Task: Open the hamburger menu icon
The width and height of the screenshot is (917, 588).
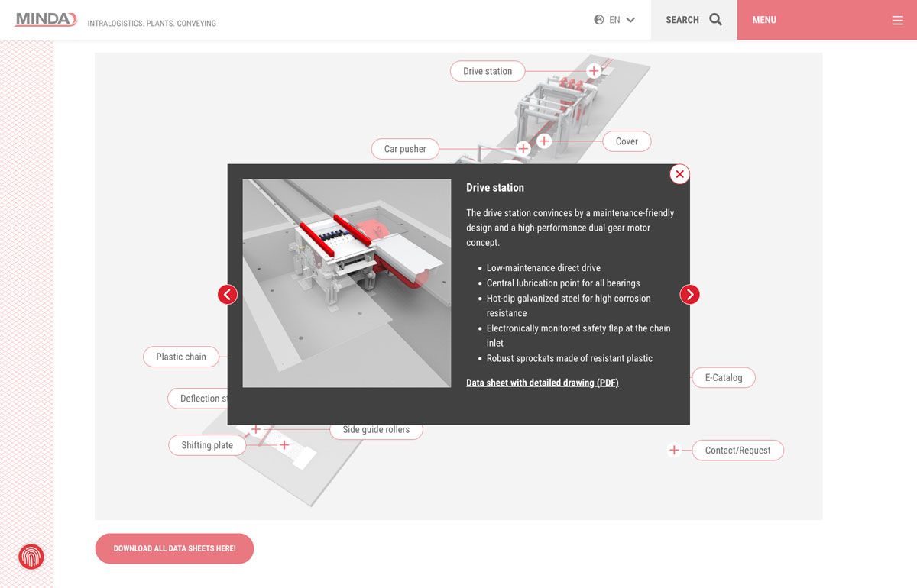Action: pos(897,21)
